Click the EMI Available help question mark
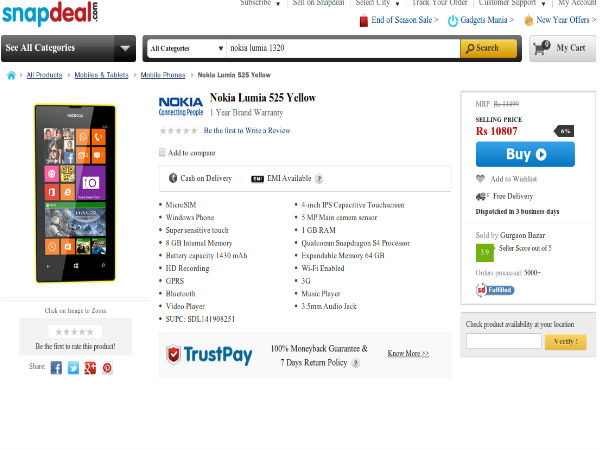 pos(319,179)
